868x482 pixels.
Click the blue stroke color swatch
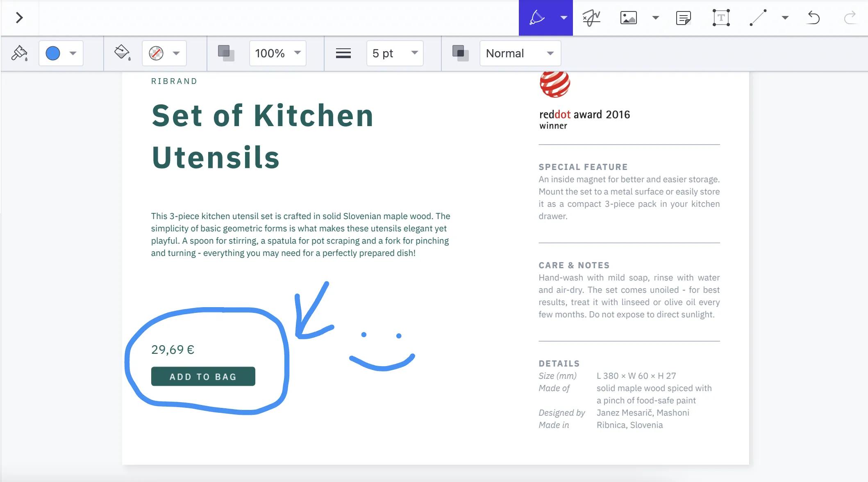[53, 53]
